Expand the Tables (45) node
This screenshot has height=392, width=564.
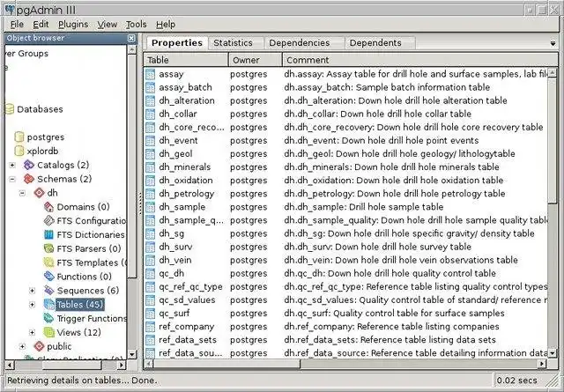click(32, 305)
